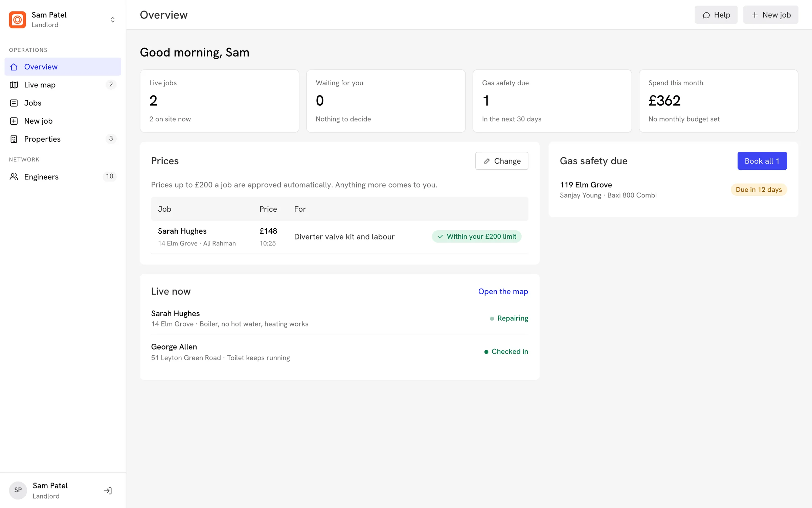Click the Job column header
The width and height of the screenshot is (812, 508).
(164, 209)
